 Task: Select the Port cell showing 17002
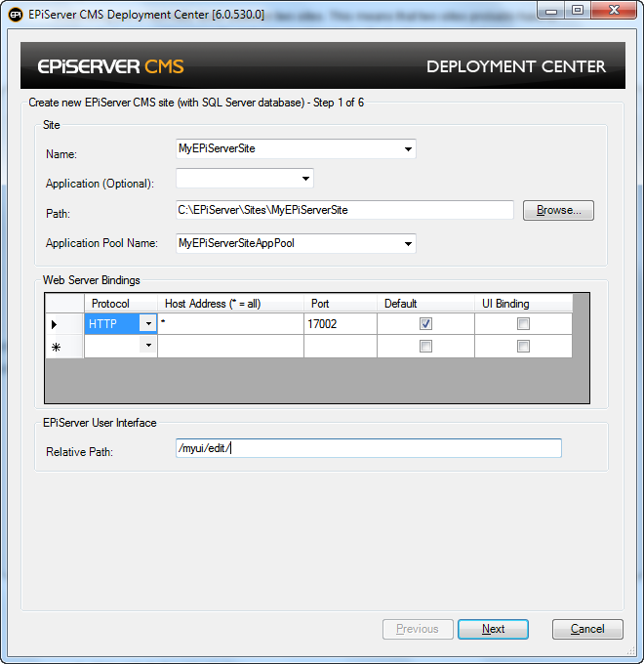[x=340, y=324]
